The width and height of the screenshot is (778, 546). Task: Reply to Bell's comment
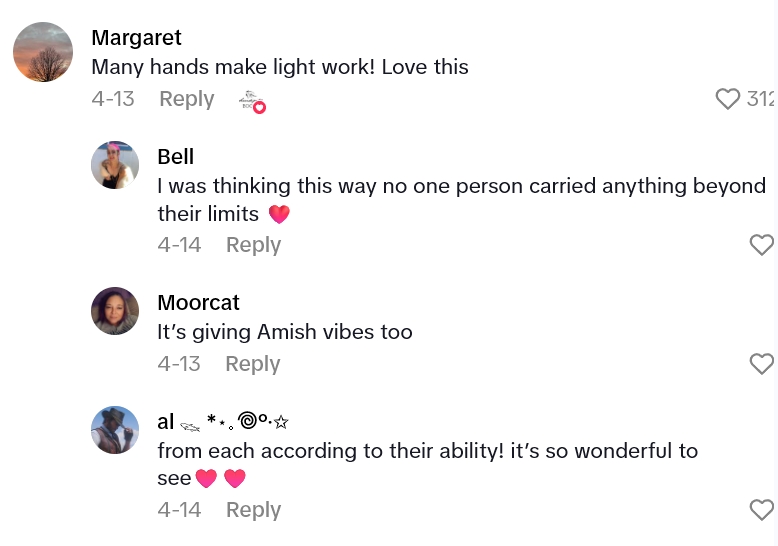(x=253, y=245)
